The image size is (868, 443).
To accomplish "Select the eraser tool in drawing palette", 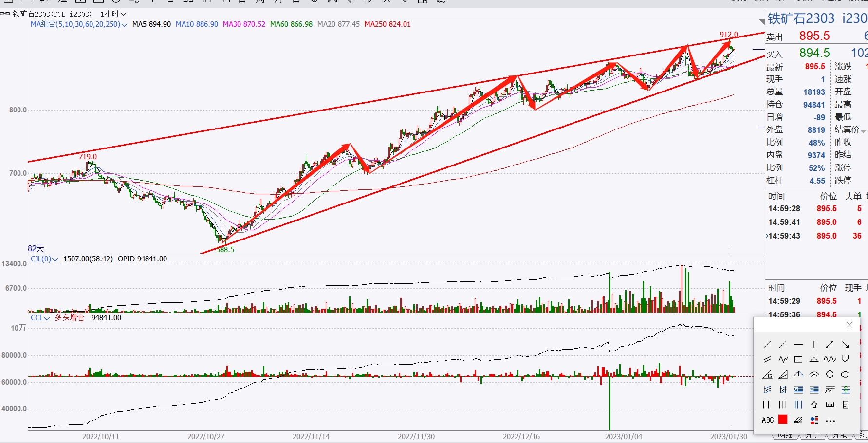I will coord(798,420).
